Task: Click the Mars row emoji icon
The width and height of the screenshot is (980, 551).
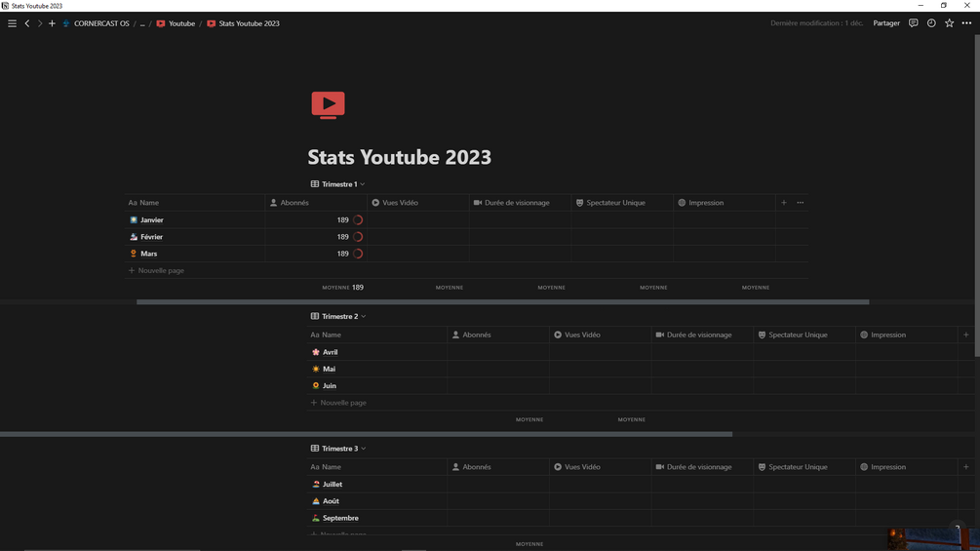Action: (x=134, y=254)
